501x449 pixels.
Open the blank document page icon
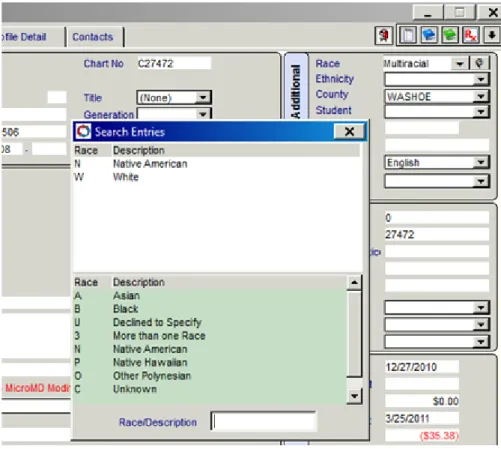409,35
